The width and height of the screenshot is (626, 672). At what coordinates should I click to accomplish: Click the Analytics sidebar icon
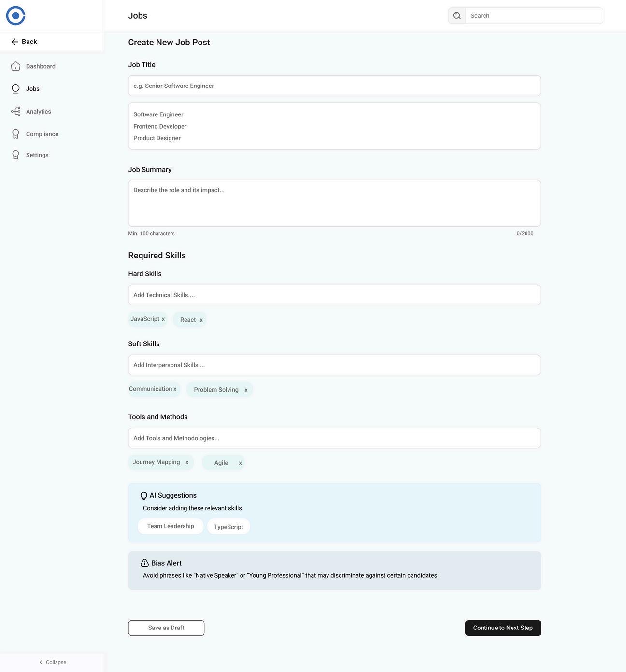tap(15, 112)
